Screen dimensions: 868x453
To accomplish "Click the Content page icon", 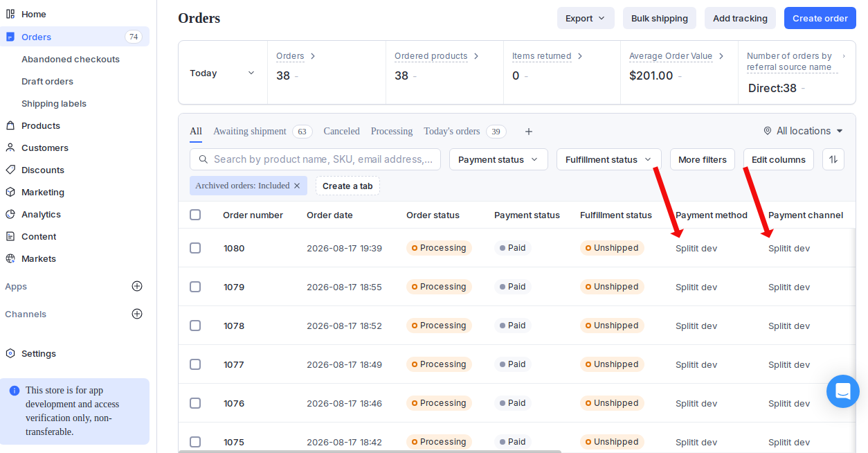I will pos(10,236).
